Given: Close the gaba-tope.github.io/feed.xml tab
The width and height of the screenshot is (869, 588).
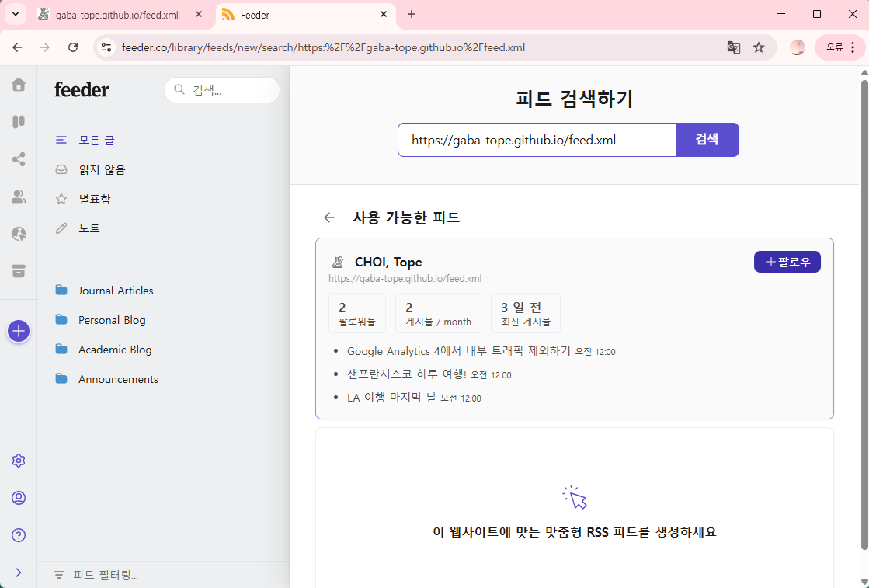Looking at the screenshot, I should (199, 15).
